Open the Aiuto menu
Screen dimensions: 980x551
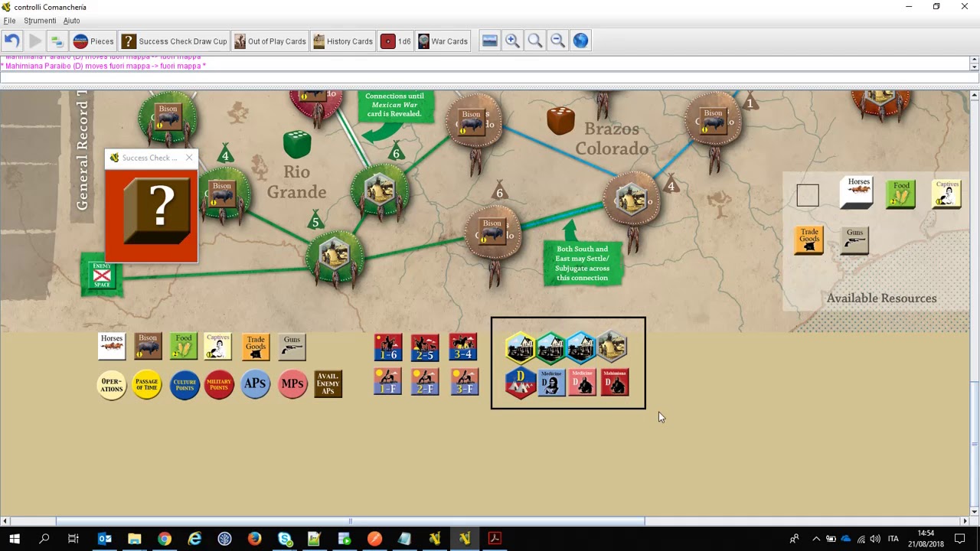pyautogui.click(x=71, y=21)
